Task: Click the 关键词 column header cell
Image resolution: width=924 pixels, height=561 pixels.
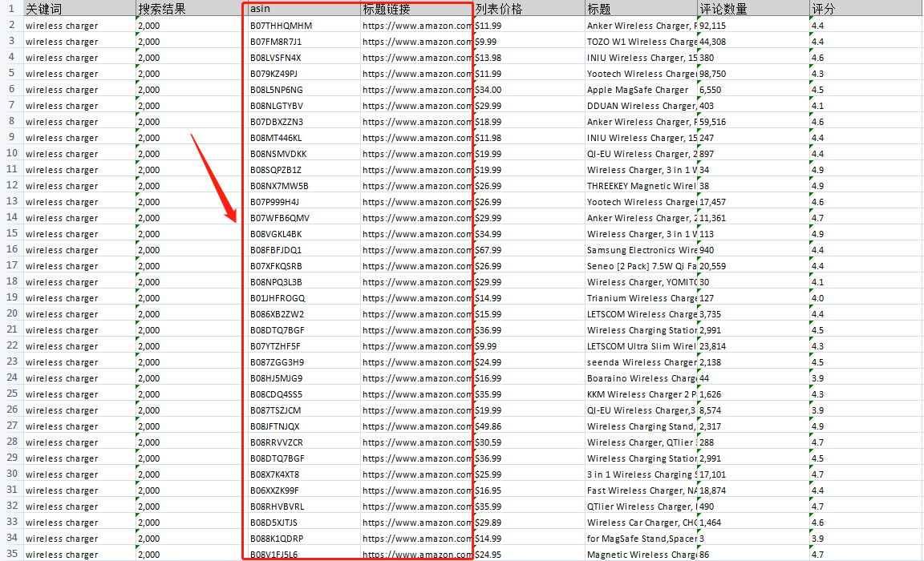Action: point(79,10)
